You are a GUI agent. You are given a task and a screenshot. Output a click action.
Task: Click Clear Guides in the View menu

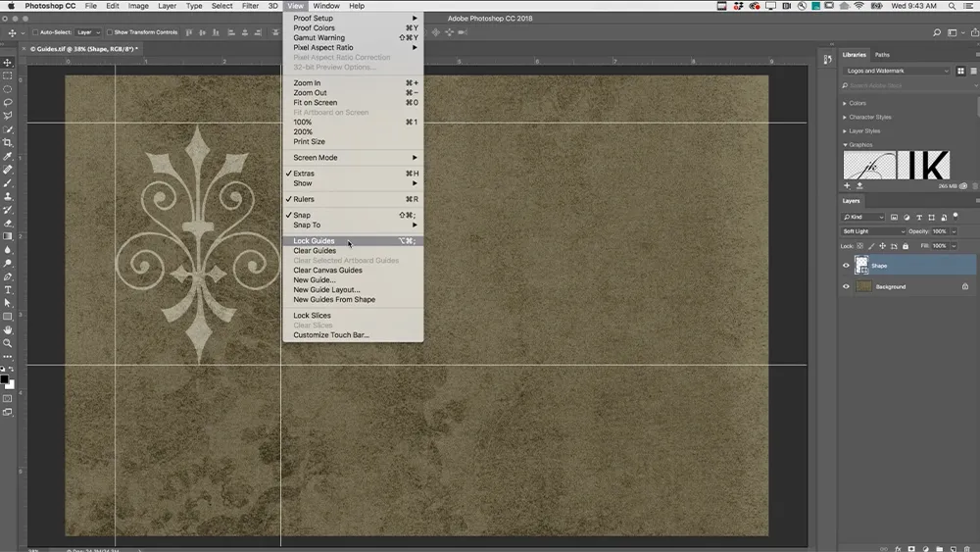(x=315, y=251)
